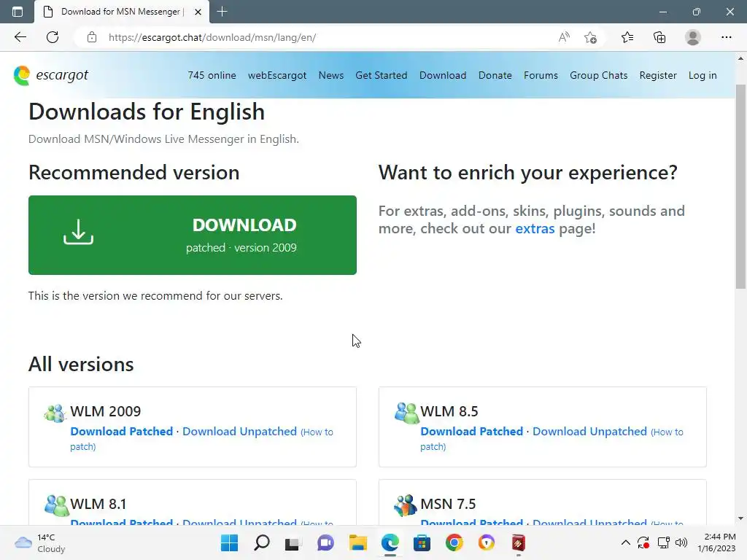Open the Collections icon
Image resolution: width=747 pixels, height=560 pixels.
pyautogui.click(x=659, y=37)
